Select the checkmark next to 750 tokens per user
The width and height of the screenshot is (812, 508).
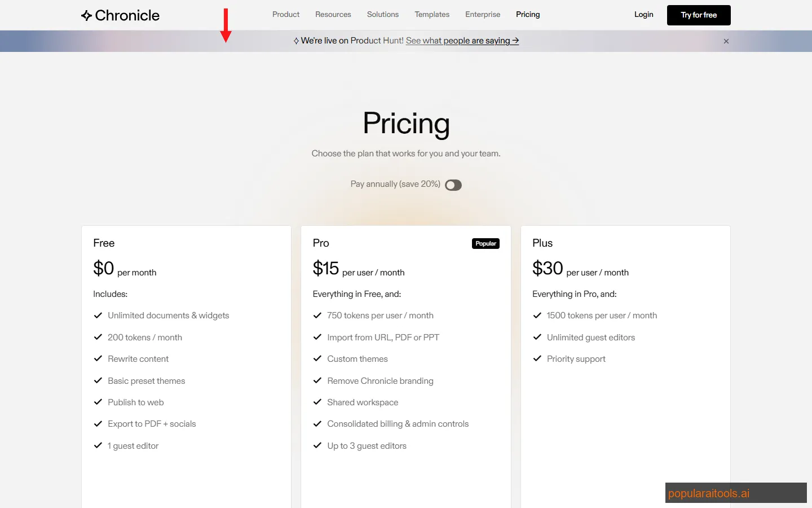tap(317, 315)
